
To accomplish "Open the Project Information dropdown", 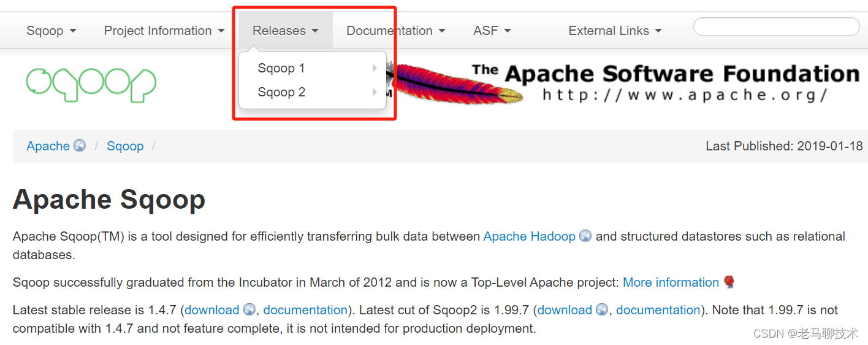I will pyautogui.click(x=164, y=31).
